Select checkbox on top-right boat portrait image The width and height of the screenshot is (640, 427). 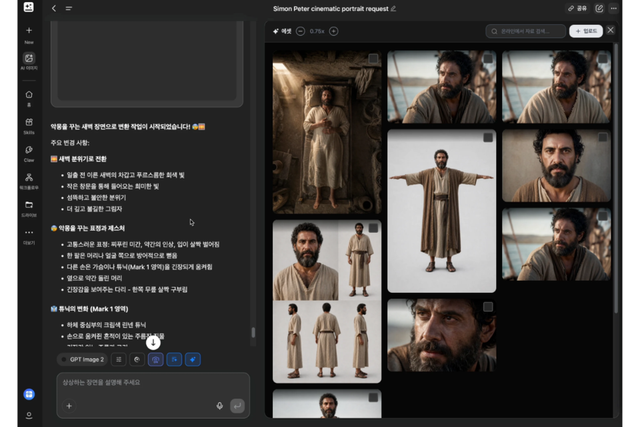click(x=603, y=59)
